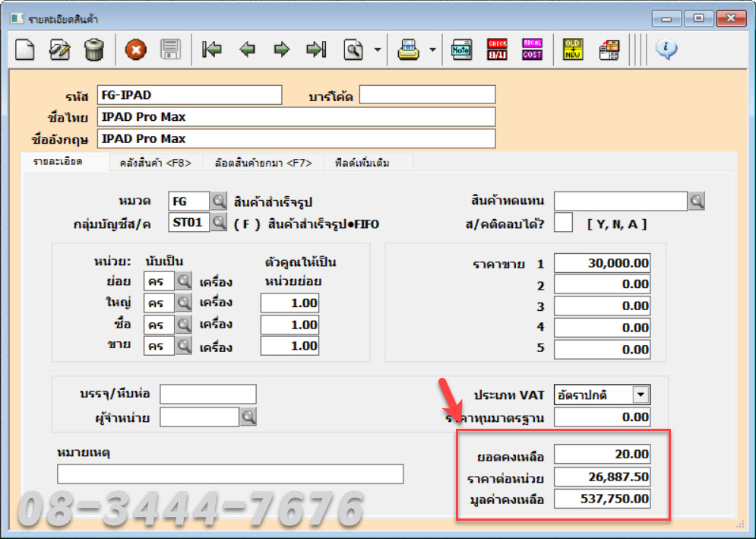The height and width of the screenshot is (539, 756).
Task: Open the ล็อตสินค้ายกมา <F7> tab
Action: click(263, 163)
